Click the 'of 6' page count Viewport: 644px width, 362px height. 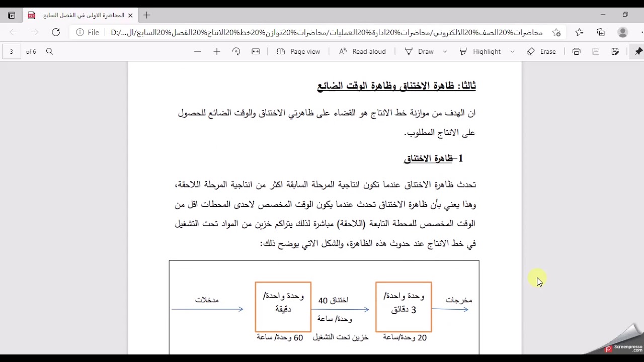pyautogui.click(x=31, y=51)
